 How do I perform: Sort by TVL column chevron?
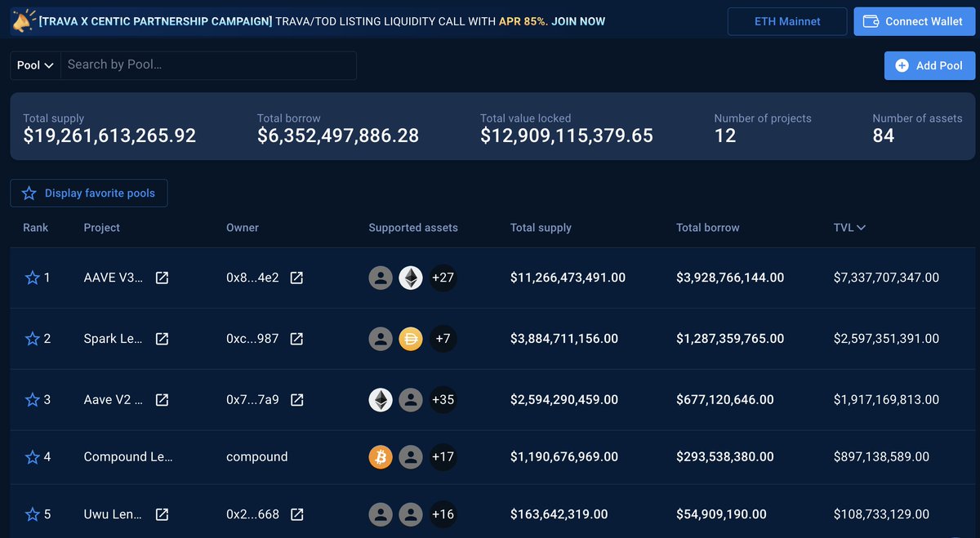(x=862, y=228)
